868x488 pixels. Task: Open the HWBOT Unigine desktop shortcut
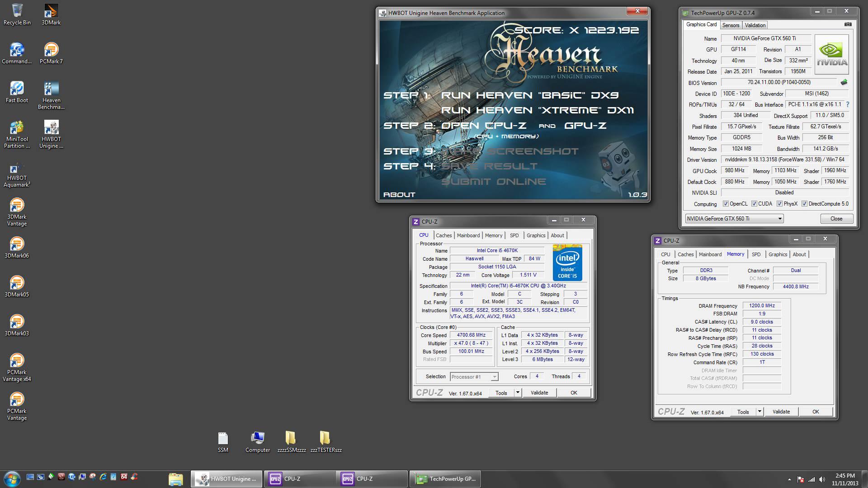(x=51, y=134)
